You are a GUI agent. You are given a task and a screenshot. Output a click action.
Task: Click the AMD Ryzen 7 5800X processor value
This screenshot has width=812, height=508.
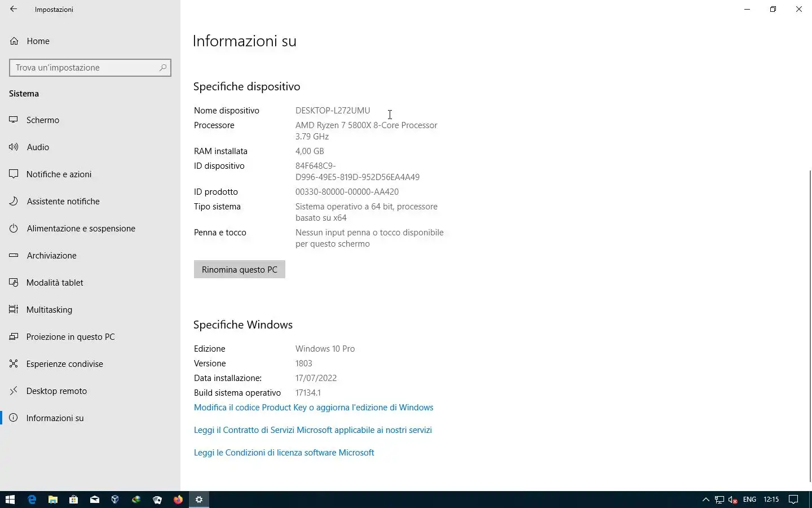point(367,131)
